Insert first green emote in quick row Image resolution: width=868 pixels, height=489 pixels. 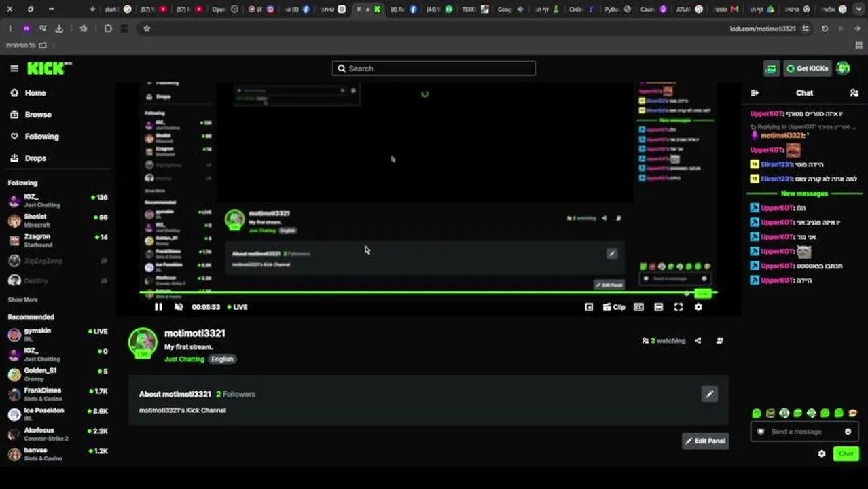(x=757, y=413)
